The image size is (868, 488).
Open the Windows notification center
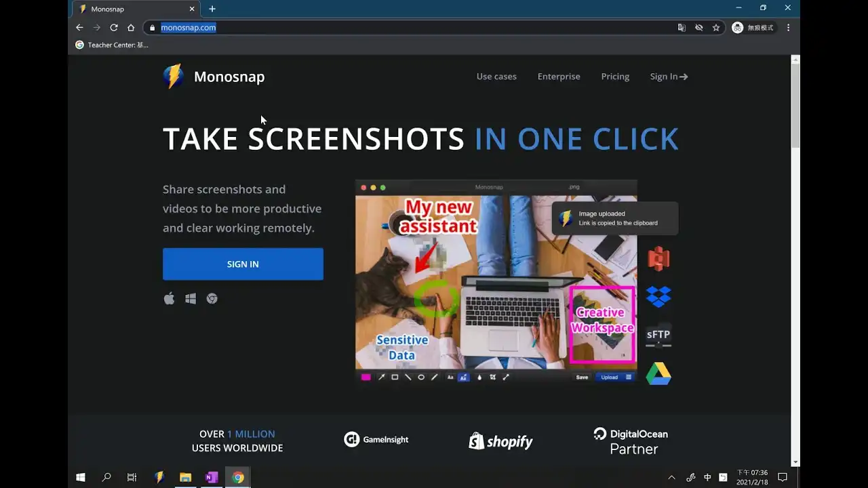(x=782, y=477)
